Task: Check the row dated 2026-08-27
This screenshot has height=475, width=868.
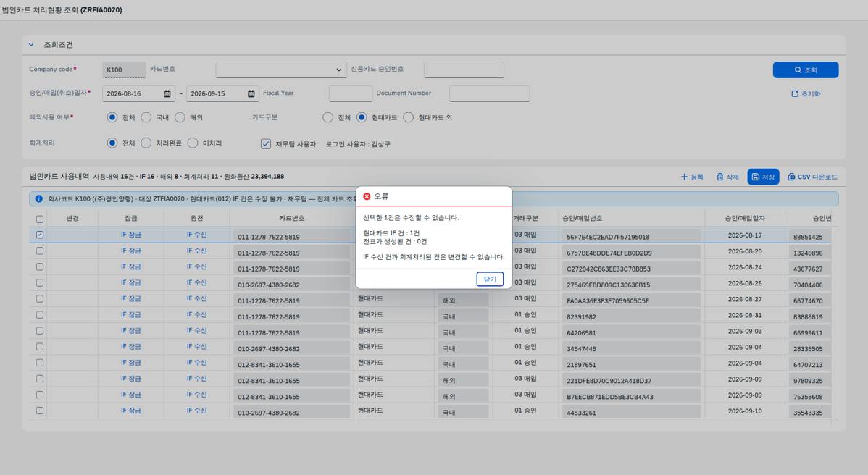Action: click(40, 298)
